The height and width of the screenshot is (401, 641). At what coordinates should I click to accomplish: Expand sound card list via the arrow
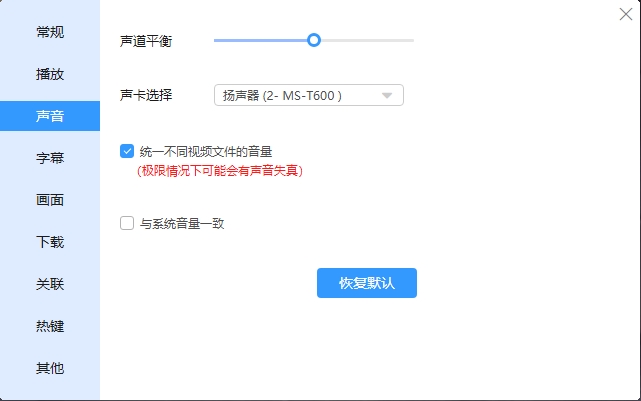coord(388,96)
